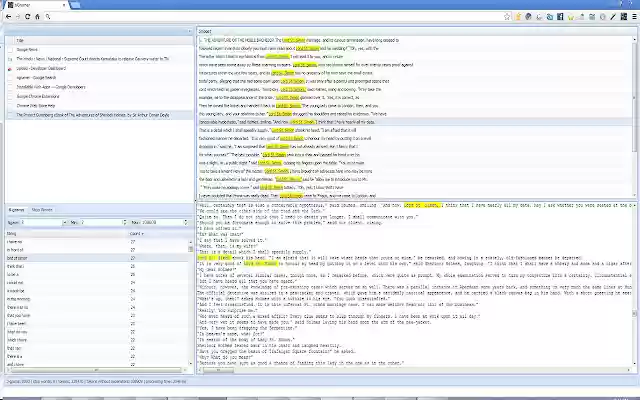
Task: Click the Max value stepper arrows
Action: tap(186, 222)
